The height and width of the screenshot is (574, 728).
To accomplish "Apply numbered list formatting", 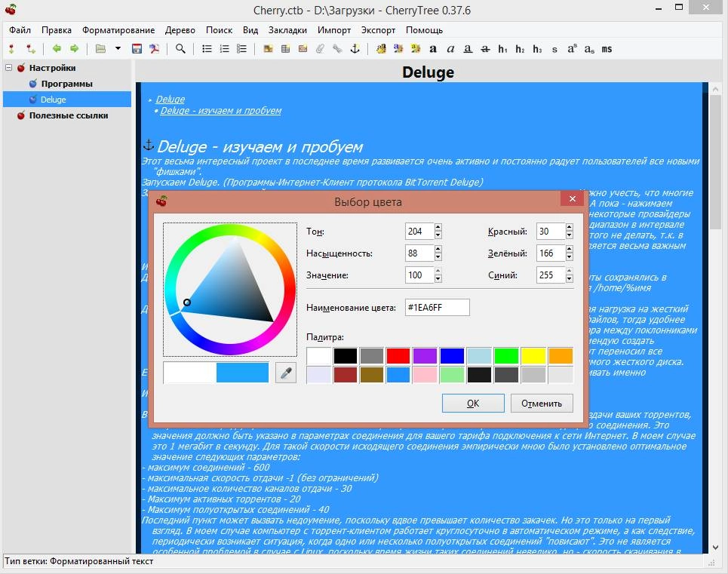I will [224, 49].
